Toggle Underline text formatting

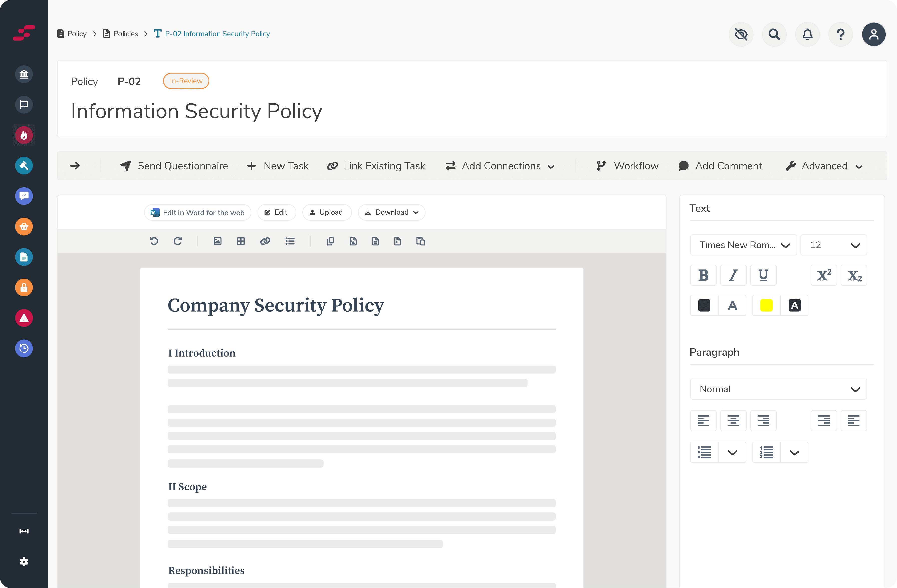[x=763, y=275]
